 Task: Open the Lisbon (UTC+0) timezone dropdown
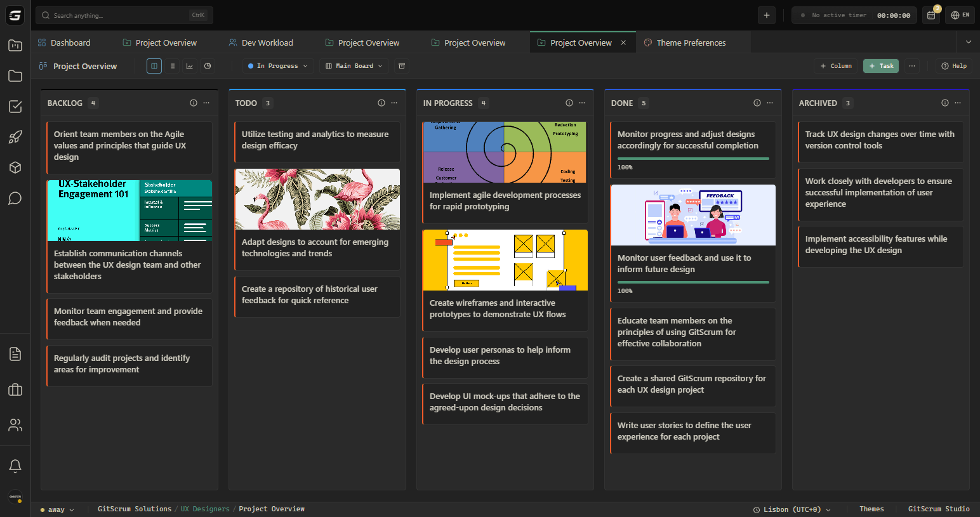coord(791,509)
